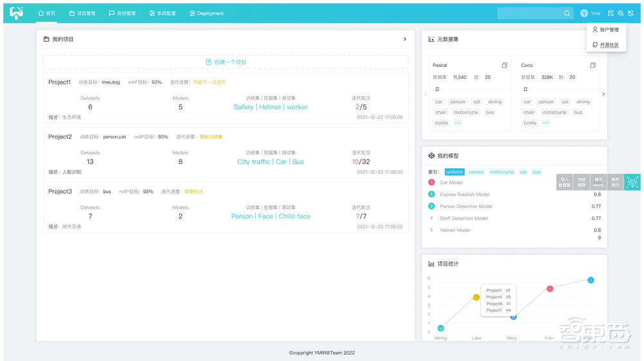Click the language switch icon in the header

[630, 13]
